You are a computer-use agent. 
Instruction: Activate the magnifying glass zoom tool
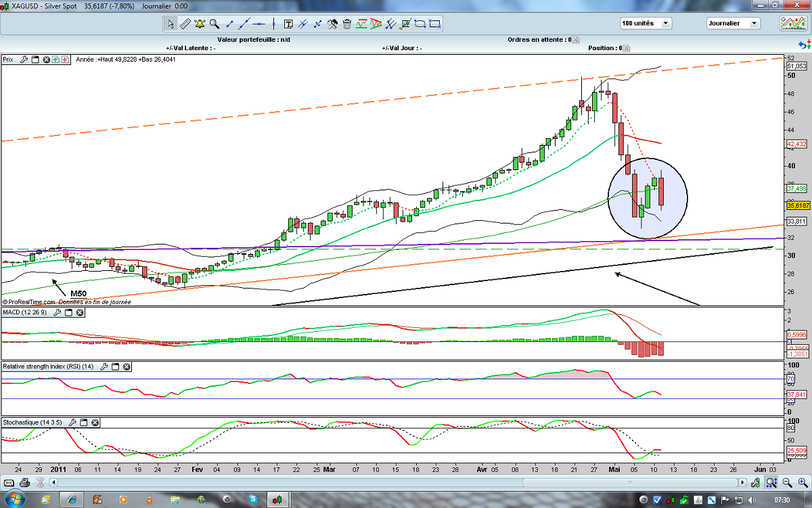click(215, 24)
